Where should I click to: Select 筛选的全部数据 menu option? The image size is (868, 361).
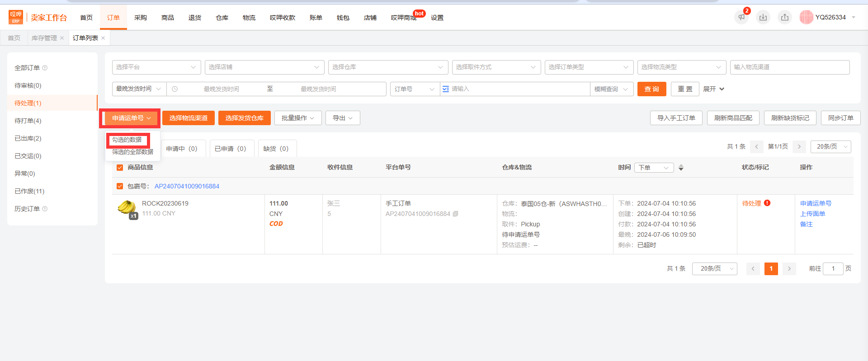(x=132, y=152)
